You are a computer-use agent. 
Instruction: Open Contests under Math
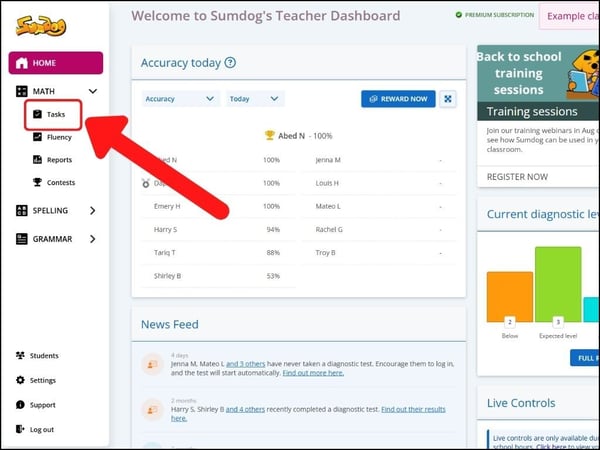click(61, 183)
